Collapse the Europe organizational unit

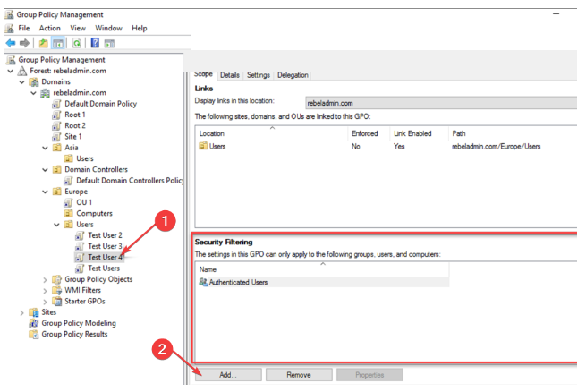[46, 192]
